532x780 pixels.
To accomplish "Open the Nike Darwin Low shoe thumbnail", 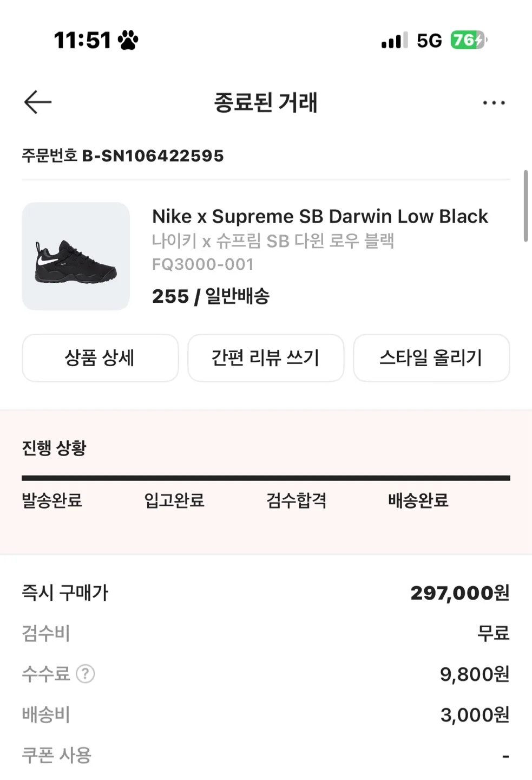I will pyautogui.click(x=76, y=256).
